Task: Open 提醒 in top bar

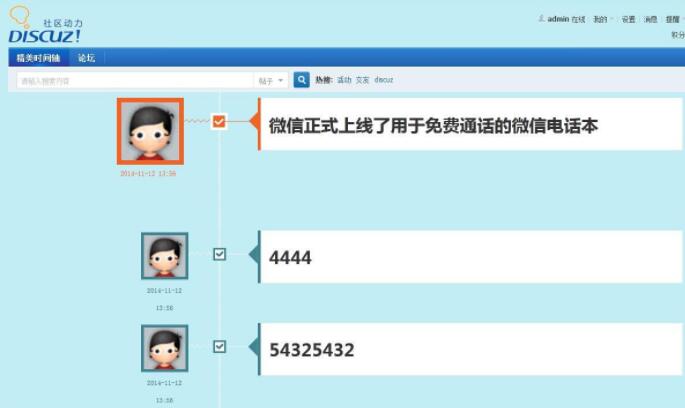Action: pyautogui.click(x=673, y=19)
